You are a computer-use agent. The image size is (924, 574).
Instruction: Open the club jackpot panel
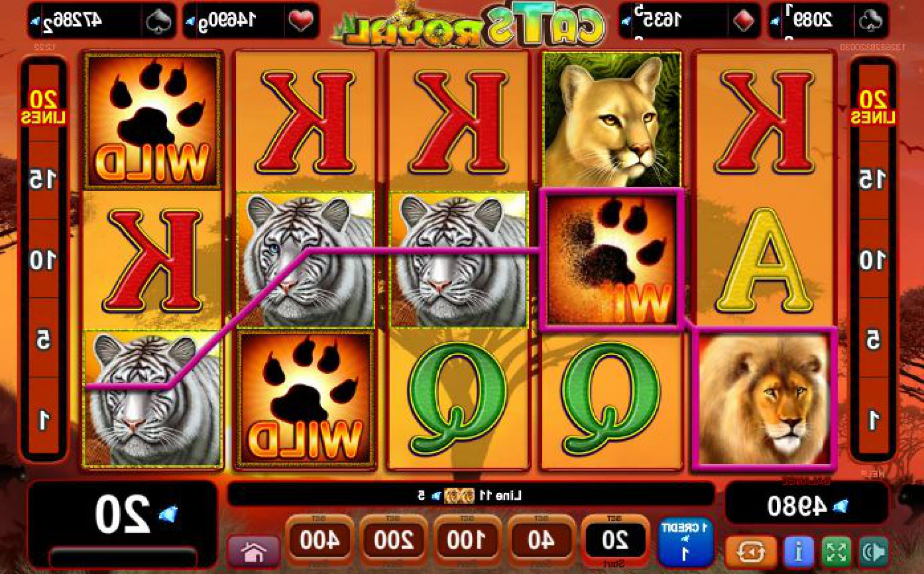[x=828, y=20]
